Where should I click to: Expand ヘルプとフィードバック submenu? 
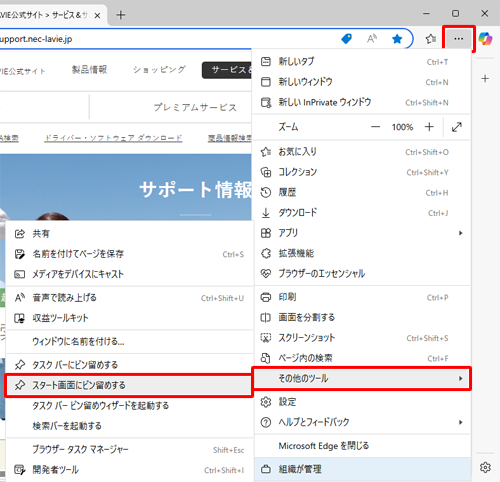[362, 422]
